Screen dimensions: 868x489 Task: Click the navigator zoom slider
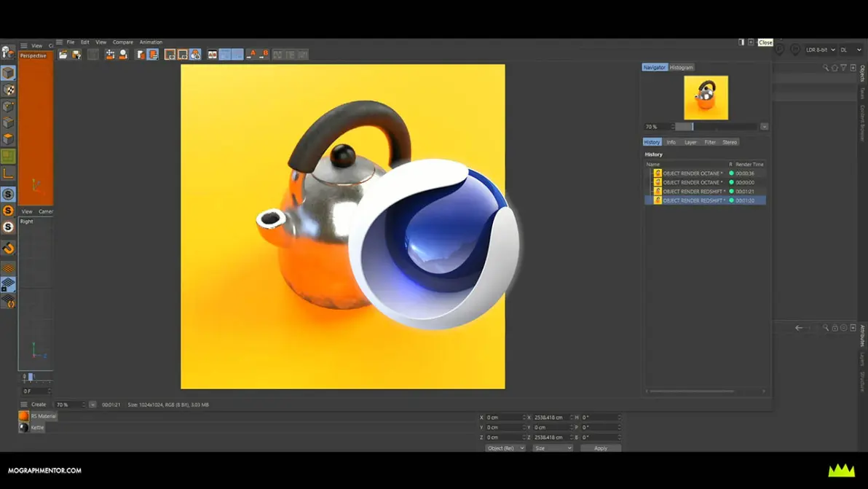tap(717, 127)
